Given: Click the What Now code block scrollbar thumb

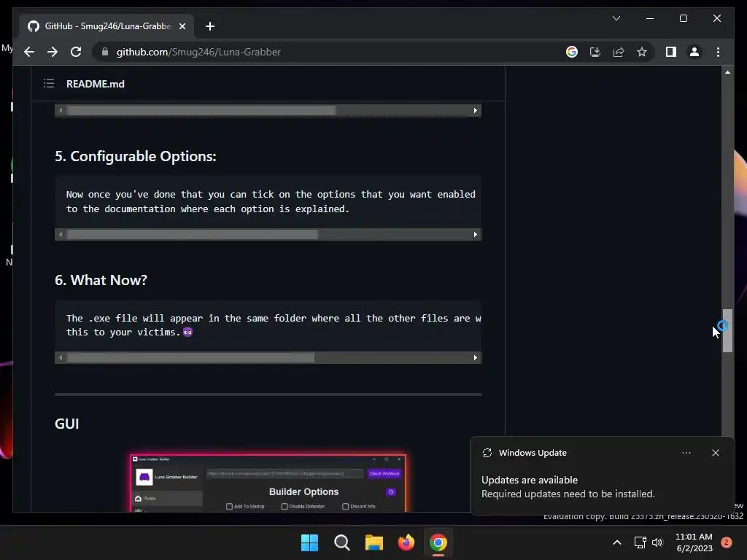Looking at the screenshot, I should pyautogui.click(x=190, y=357).
